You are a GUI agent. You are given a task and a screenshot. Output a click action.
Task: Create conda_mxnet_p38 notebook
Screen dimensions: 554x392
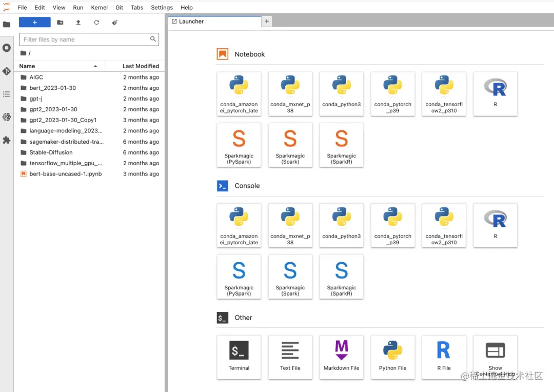point(290,94)
